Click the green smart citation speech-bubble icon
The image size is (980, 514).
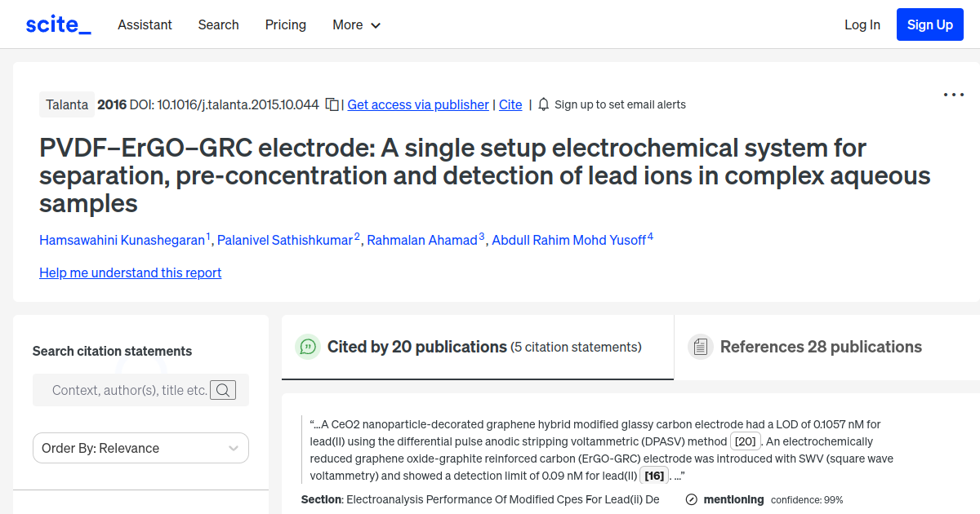pyautogui.click(x=307, y=347)
